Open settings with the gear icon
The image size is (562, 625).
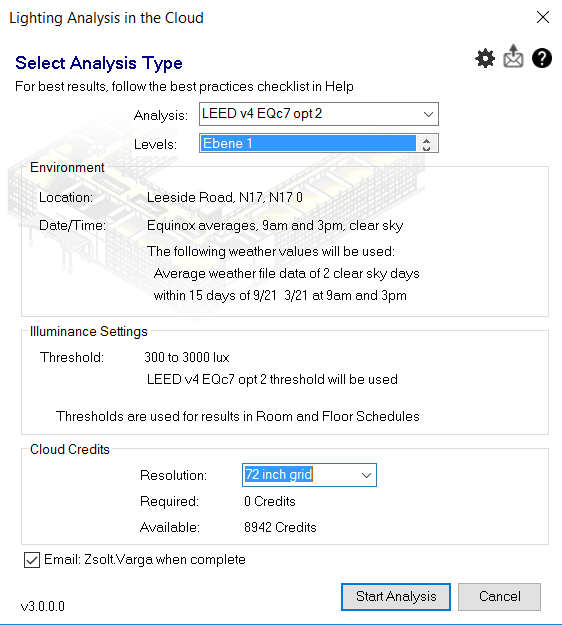(485, 59)
